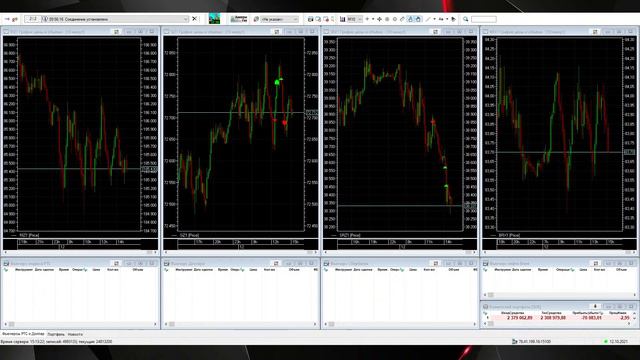640x360 pixels.
Task: Click the connect-to-server arrow icon
Action: 7,19
